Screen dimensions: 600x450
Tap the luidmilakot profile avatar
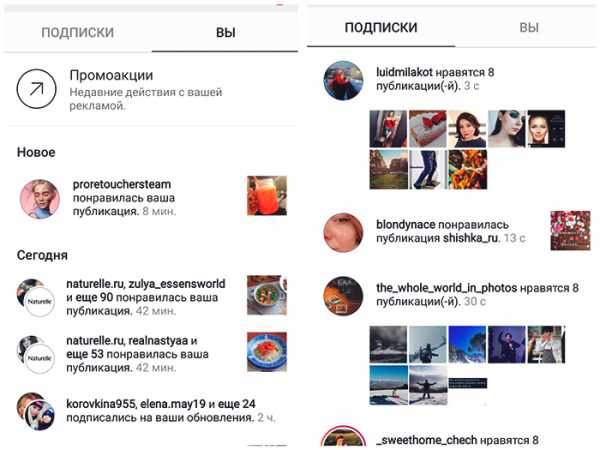click(x=343, y=80)
